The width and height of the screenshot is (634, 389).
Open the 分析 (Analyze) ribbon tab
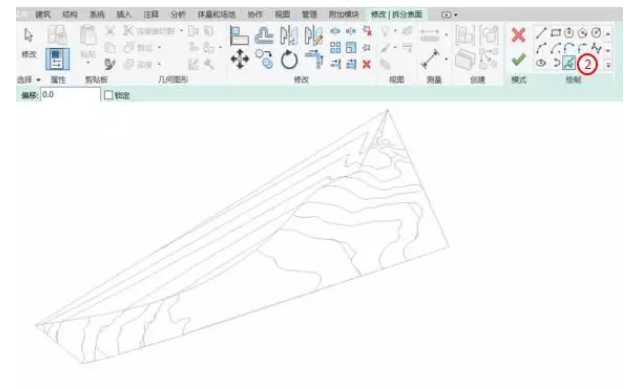point(178,15)
